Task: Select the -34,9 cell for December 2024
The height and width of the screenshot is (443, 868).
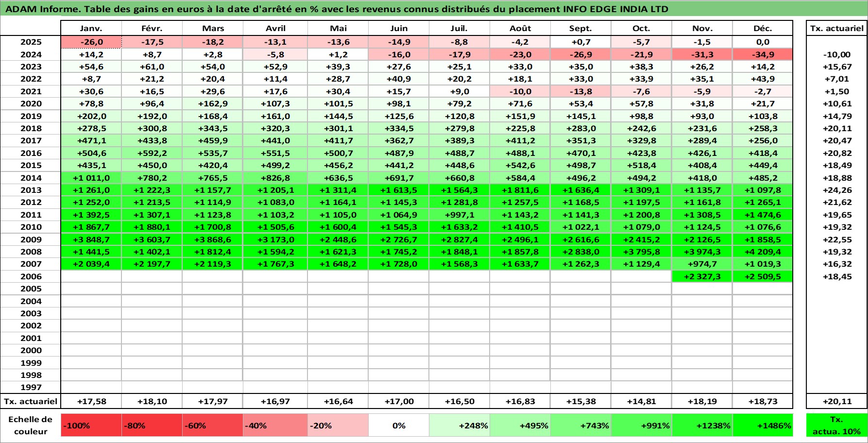Action: 763,54
